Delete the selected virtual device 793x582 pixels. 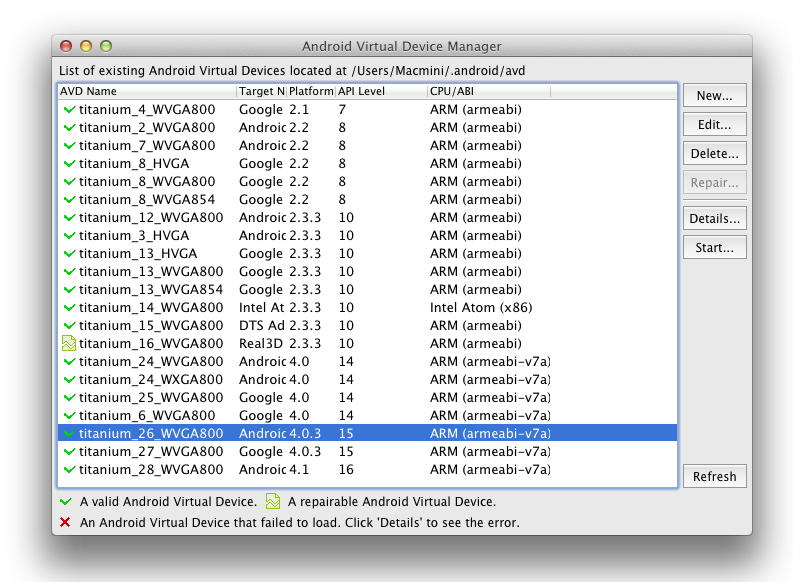pyautogui.click(x=714, y=153)
